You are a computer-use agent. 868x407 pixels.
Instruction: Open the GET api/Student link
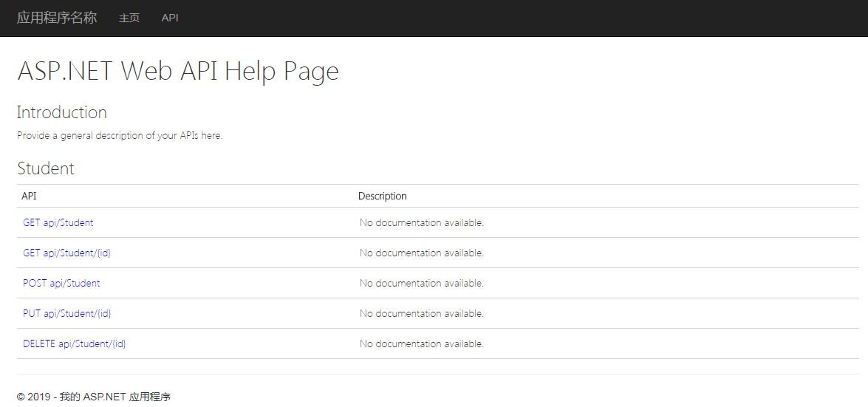[x=58, y=222]
